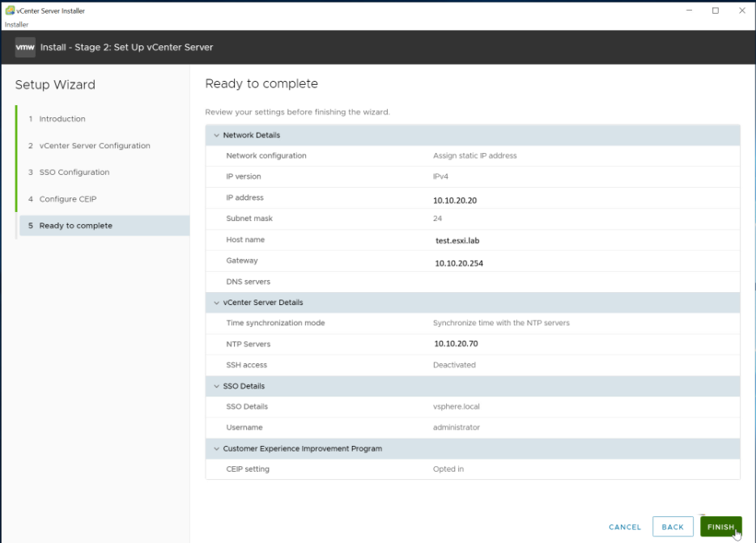Image resolution: width=756 pixels, height=543 pixels.
Task: Select vCenter Server Configuration step
Action: [94, 146]
